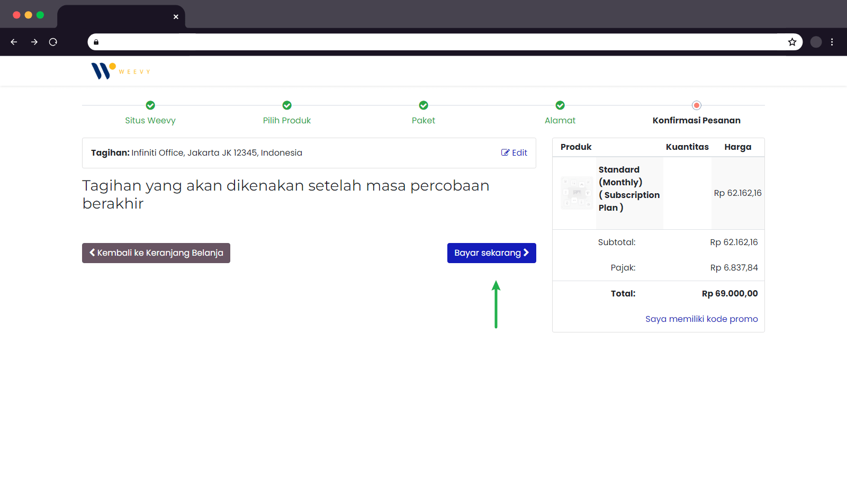Screen dimensions: 847x504
Task: Click the green checkmark above Situs Weevy
Action: 150,105
